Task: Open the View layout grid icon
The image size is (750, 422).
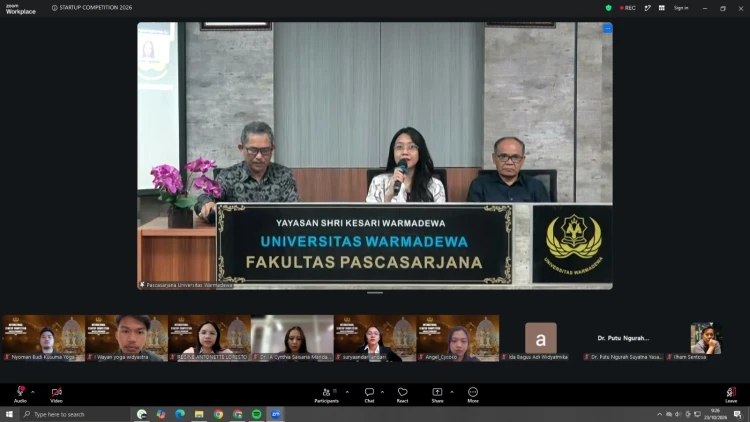Action: click(x=662, y=8)
